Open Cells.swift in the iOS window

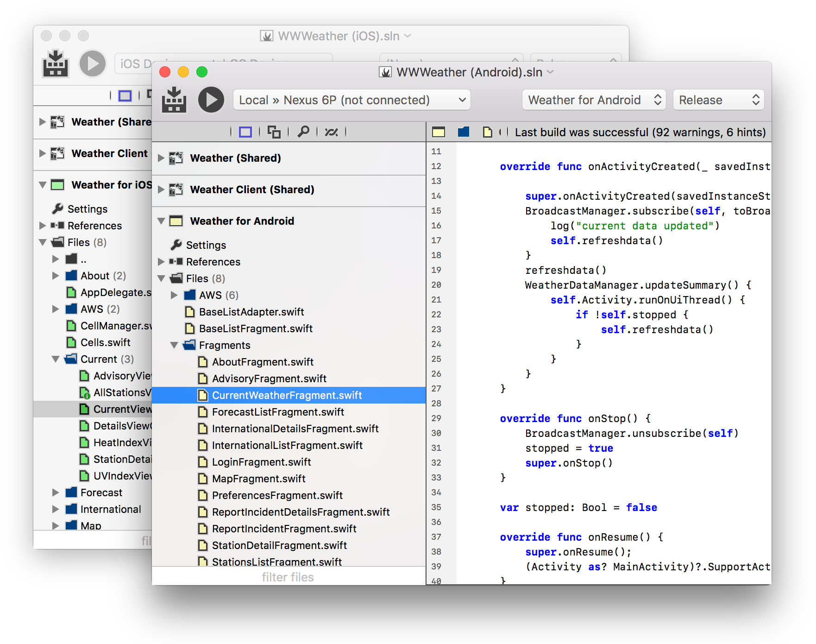tap(105, 342)
